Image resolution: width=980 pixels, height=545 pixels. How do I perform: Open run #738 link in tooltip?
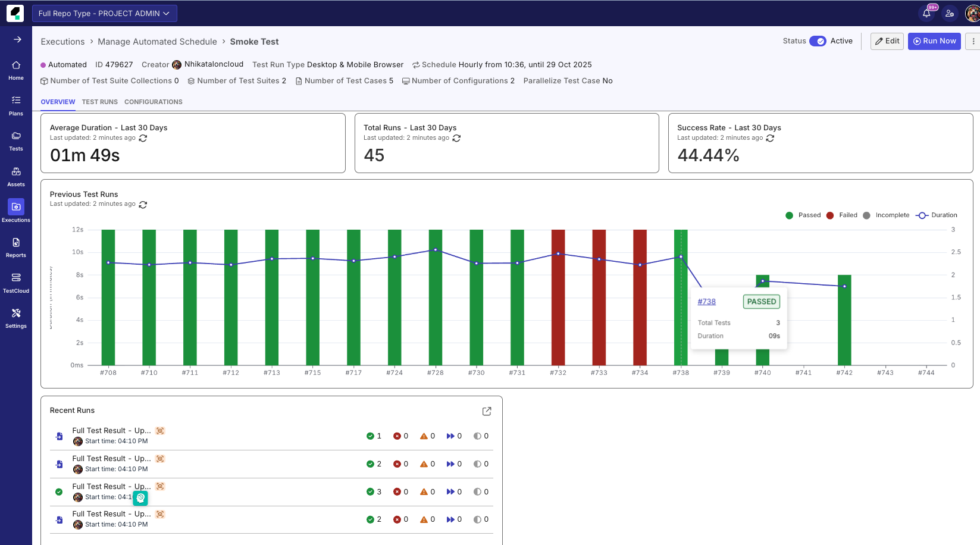pyautogui.click(x=706, y=302)
